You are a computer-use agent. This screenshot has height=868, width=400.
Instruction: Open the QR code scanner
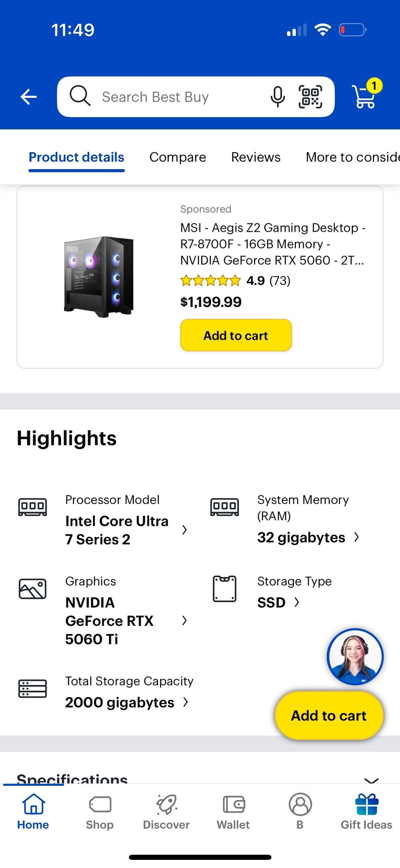[310, 97]
